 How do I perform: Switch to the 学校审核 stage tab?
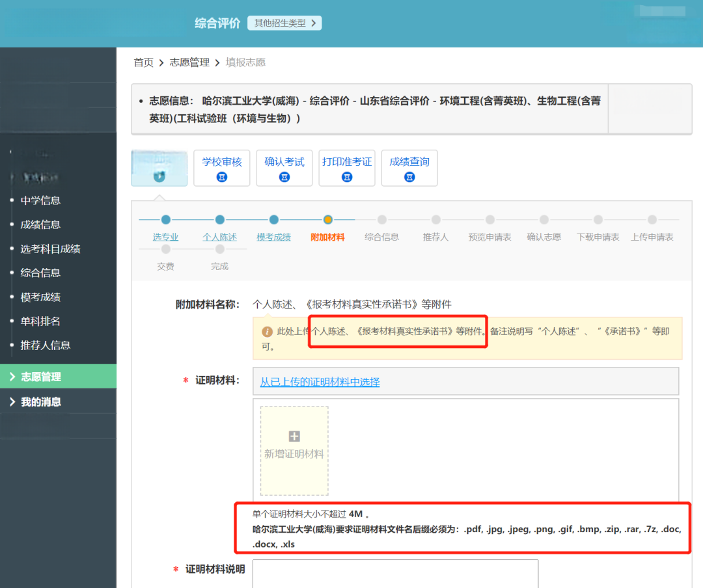pyautogui.click(x=222, y=168)
